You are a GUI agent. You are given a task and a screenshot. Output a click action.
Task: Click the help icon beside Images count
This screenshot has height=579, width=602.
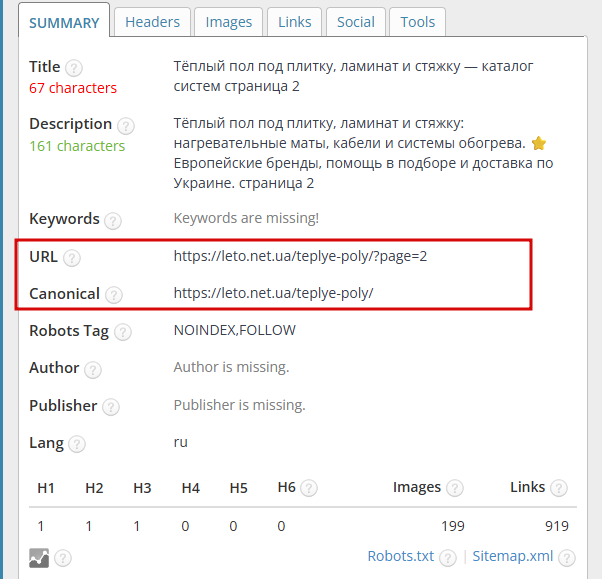(455, 488)
